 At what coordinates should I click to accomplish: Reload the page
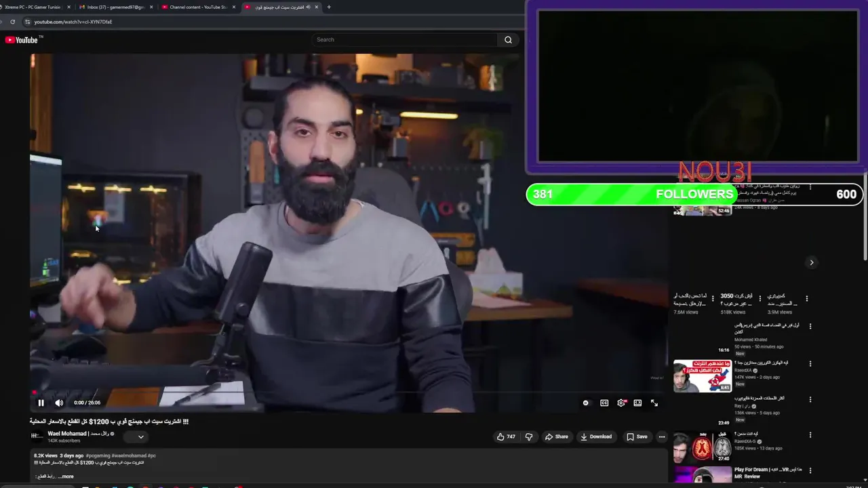[x=12, y=22]
